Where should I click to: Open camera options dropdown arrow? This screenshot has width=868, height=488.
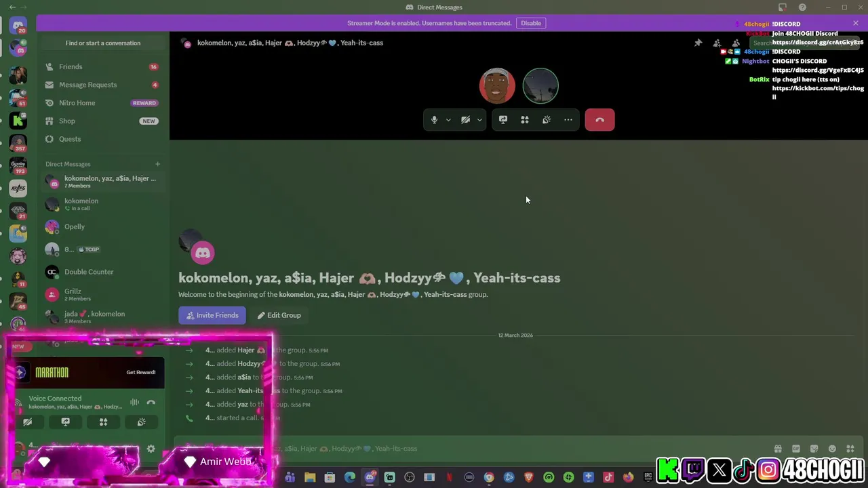pos(479,120)
